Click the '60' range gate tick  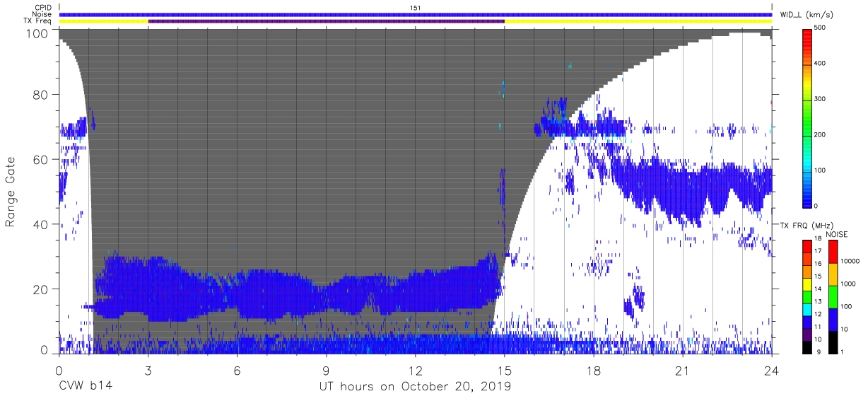point(41,159)
